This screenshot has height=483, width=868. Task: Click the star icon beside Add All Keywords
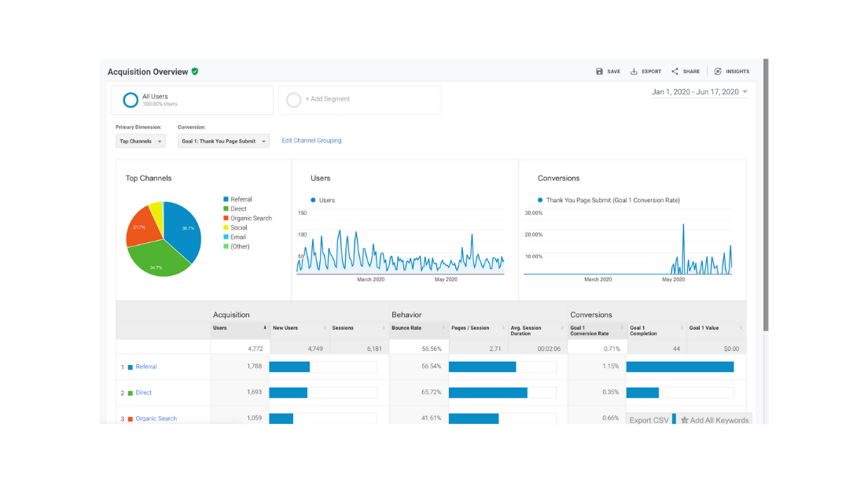[x=684, y=420]
